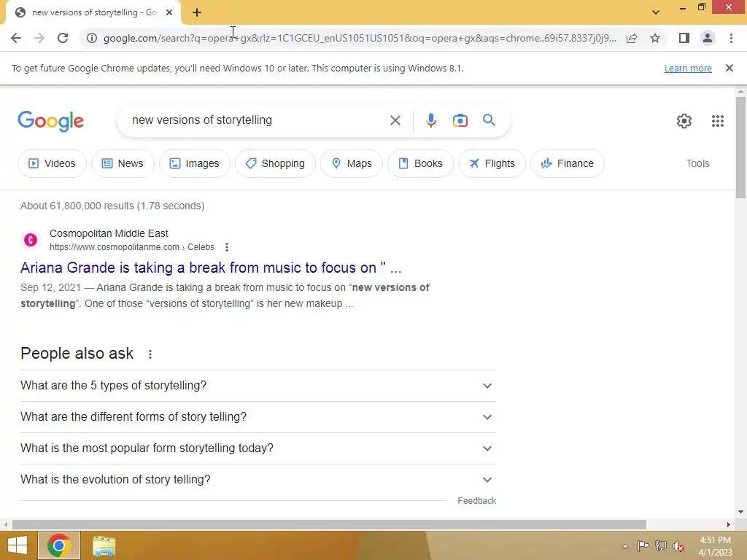Viewport: 747px width, 560px height.
Task: Switch to Maps results
Action: [x=351, y=163]
